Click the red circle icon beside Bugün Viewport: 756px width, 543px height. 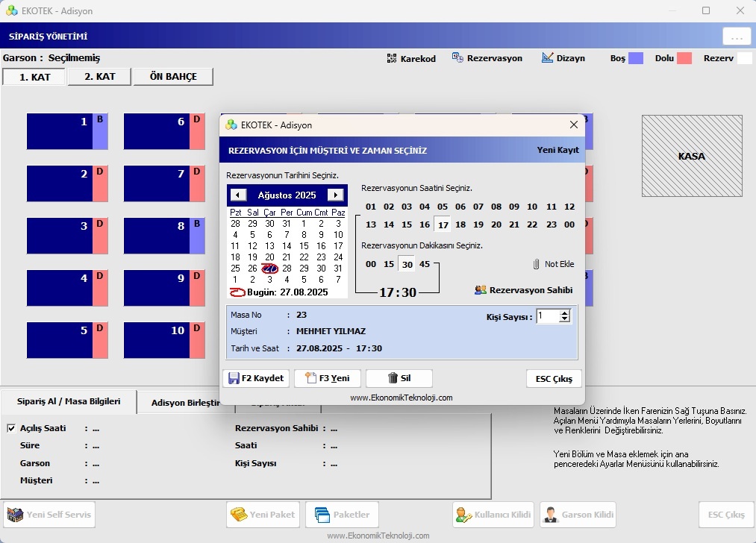point(237,292)
